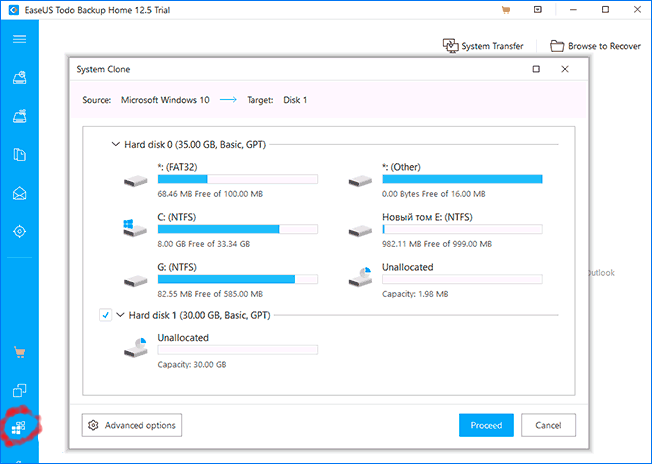Select the FAT32 partition drive icon
The image size is (652, 464).
click(x=136, y=181)
